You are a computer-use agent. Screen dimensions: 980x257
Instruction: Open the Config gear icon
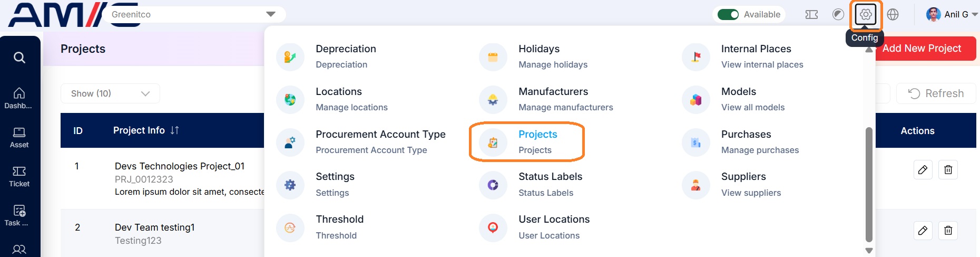pos(866,15)
